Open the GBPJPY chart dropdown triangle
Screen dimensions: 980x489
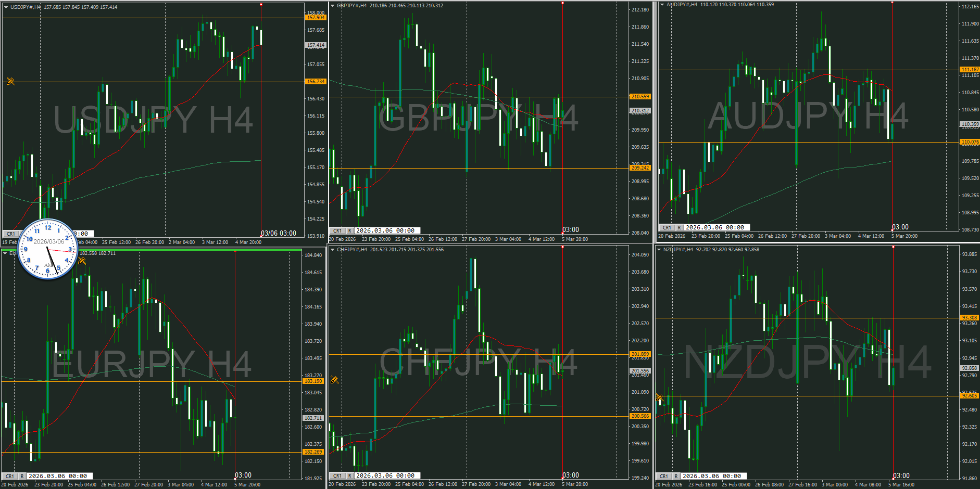click(x=333, y=6)
